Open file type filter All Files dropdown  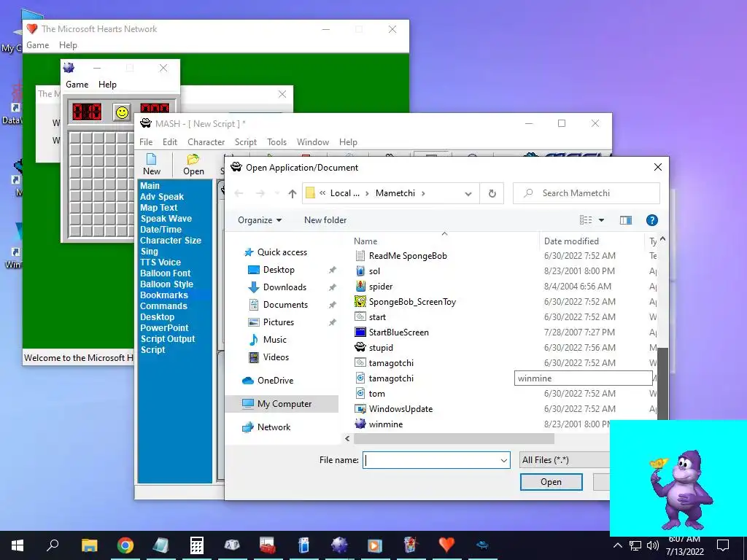coord(565,460)
